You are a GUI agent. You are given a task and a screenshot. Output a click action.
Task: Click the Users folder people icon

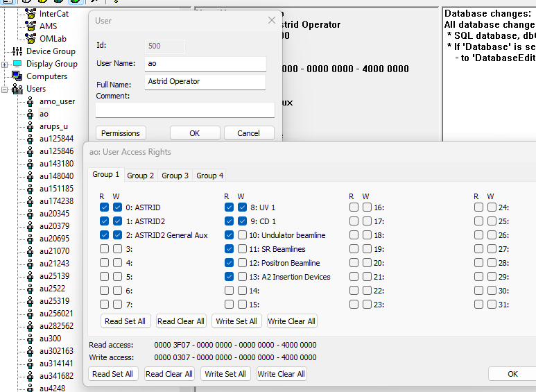click(x=17, y=90)
